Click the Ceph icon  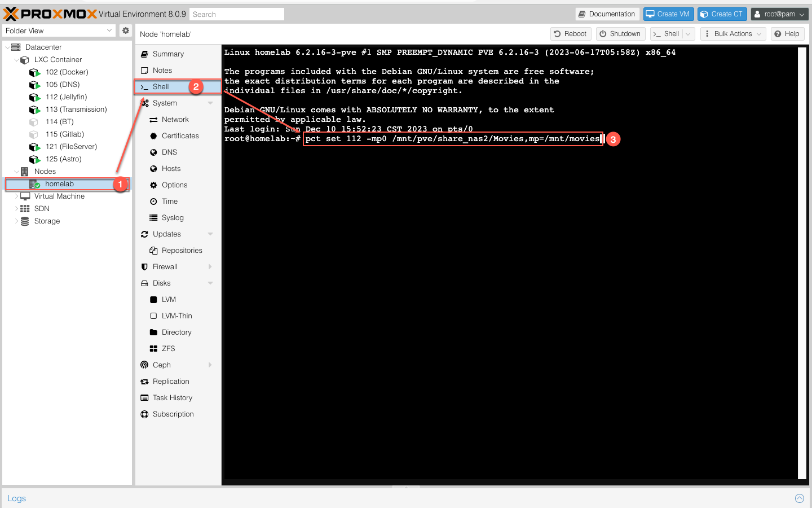click(144, 365)
